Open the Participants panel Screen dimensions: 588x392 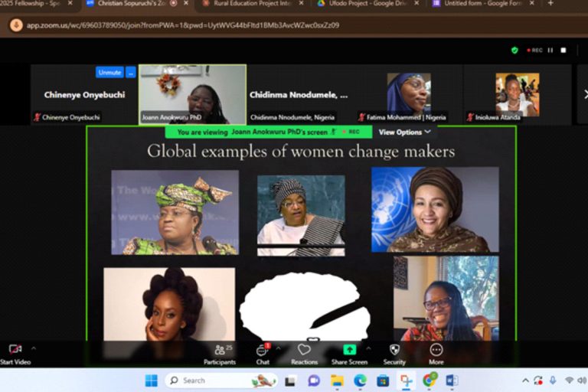(x=220, y=351)
